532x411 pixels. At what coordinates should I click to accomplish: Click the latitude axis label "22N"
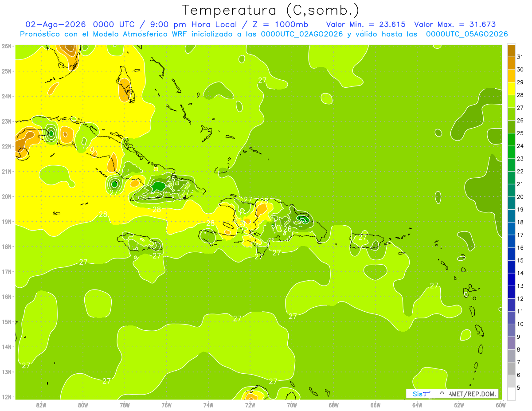7,146
